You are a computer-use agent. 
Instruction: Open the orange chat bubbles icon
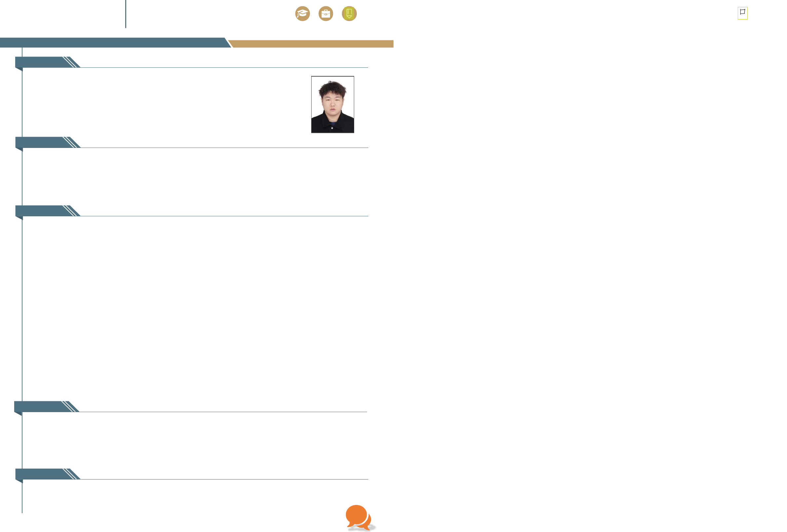[x=359, y=517]
